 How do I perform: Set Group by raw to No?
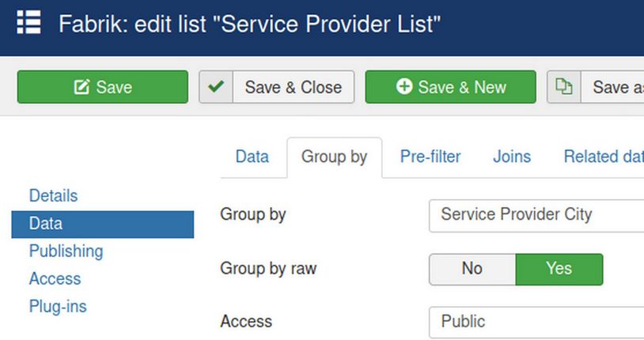pyautogui.click(x=472, y=269)
